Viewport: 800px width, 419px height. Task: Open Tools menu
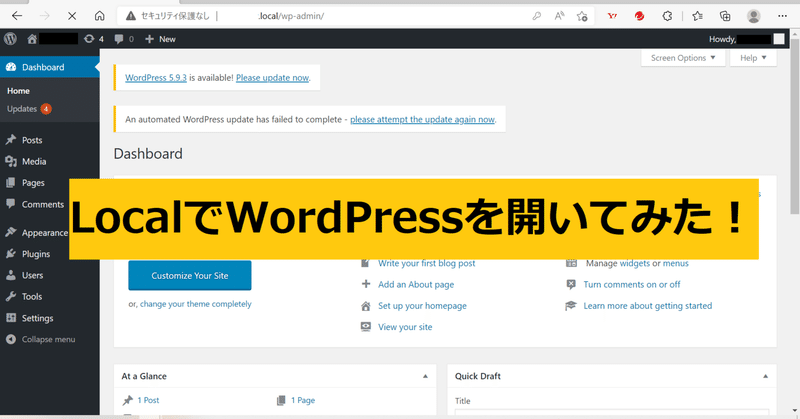32,297
